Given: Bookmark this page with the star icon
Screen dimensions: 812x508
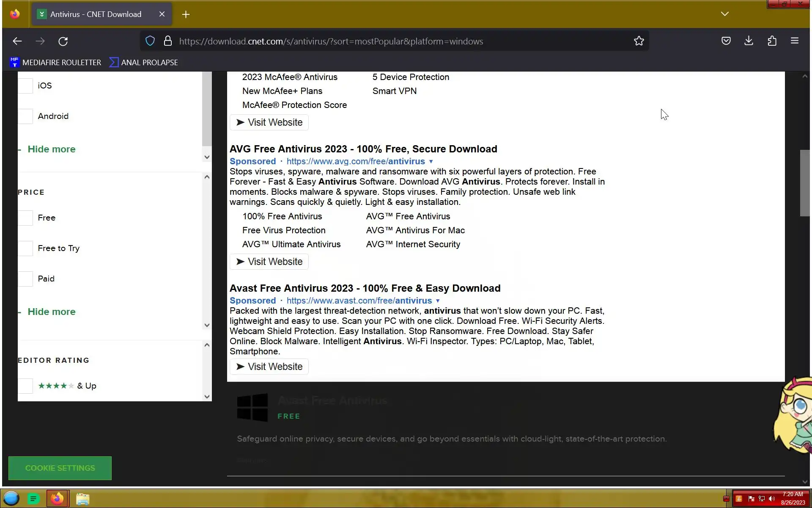Looking at the screenshot, I should pos(639,41).
